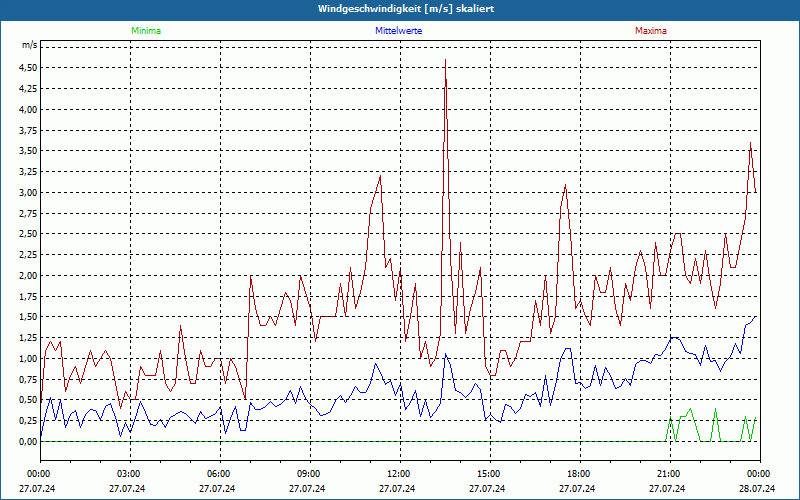800x500 pixels.
Task: Click the 4,00 y-axis value
Action: 28,110
